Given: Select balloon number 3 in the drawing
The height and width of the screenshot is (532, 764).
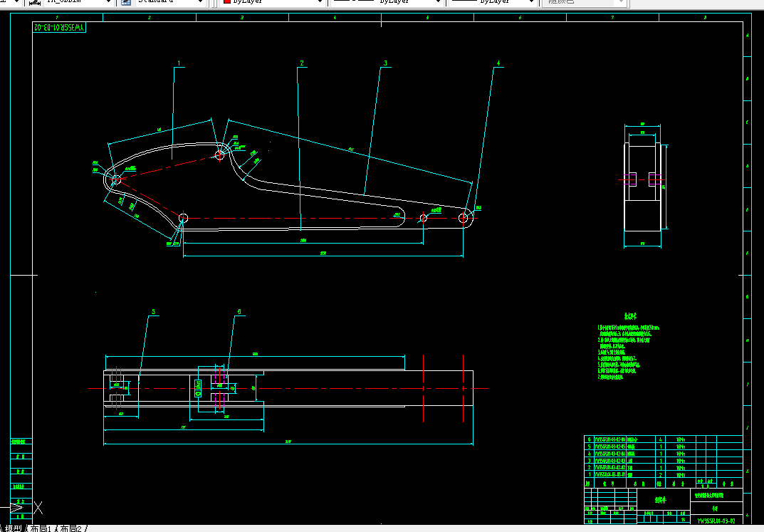Looking at the screenshot, I should pyautogui.click(x=385, y=63).
